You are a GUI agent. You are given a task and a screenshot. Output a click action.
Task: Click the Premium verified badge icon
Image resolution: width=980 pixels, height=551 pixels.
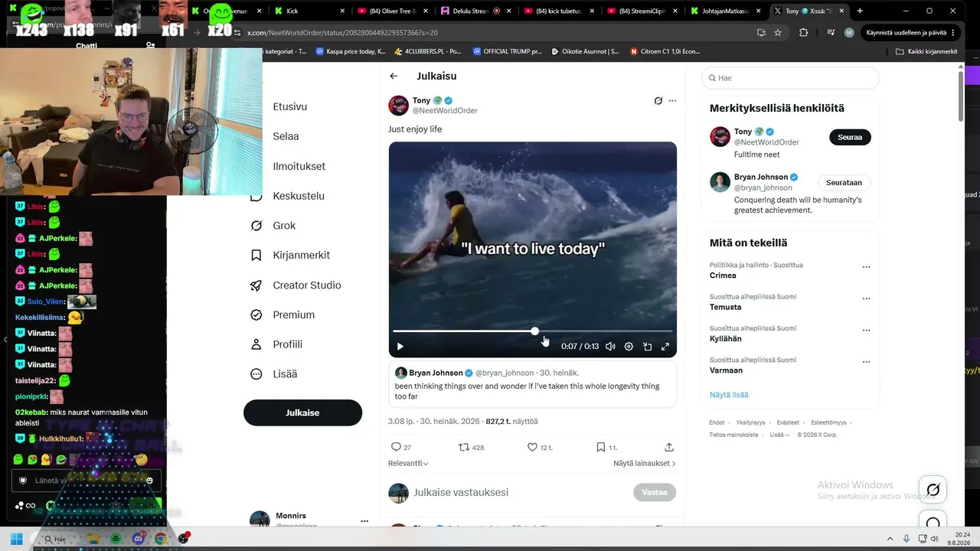pyautogui.click(x=256, y=315)
